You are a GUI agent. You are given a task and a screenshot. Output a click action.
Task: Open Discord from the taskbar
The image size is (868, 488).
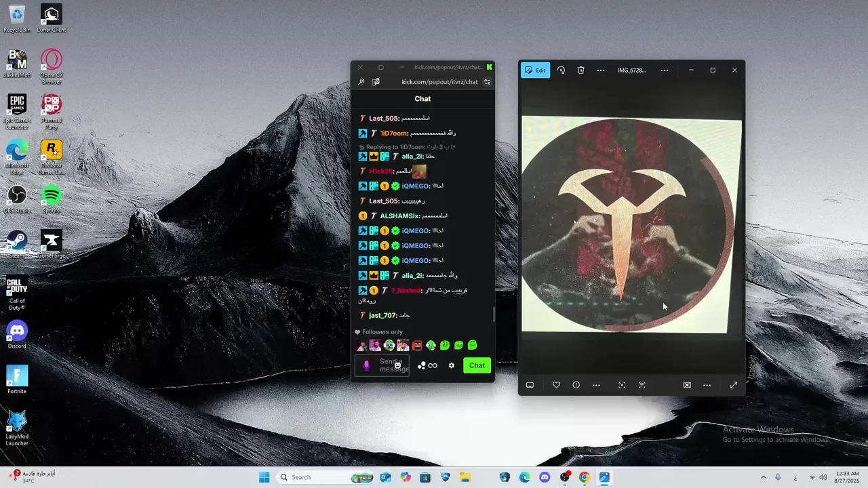(x=545, y=477)
